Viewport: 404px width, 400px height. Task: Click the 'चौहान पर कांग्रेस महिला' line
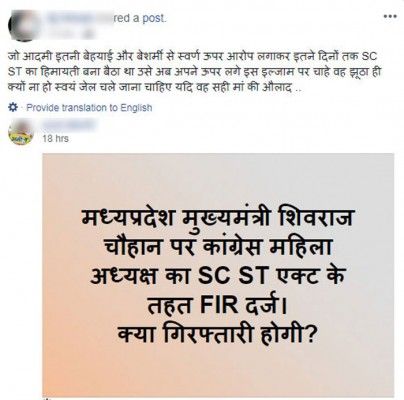point(218,248)
